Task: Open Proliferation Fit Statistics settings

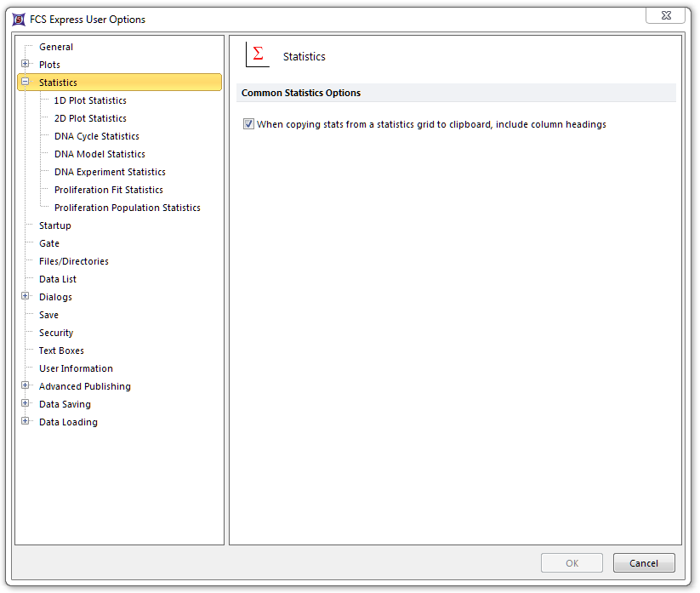Action: 108,190
